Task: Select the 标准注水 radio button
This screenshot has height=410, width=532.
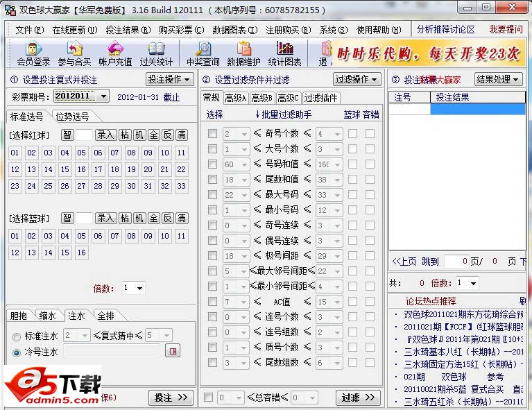Action: click(17, 336)
